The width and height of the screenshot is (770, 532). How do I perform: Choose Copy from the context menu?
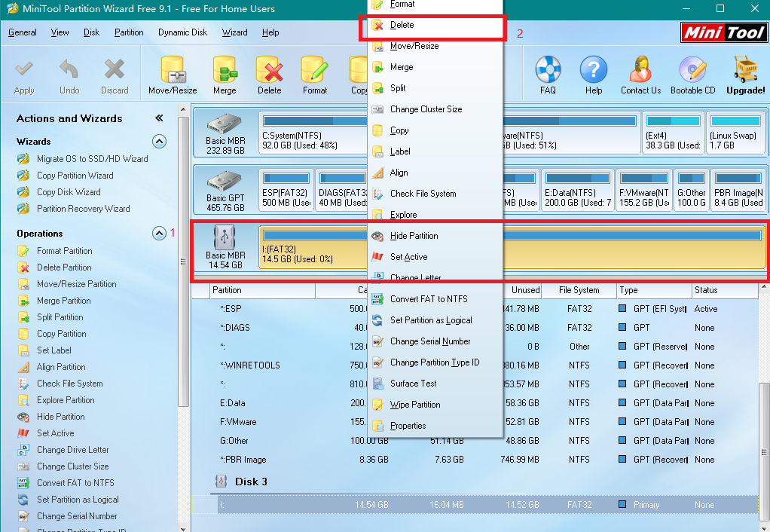tap(435, 130)
